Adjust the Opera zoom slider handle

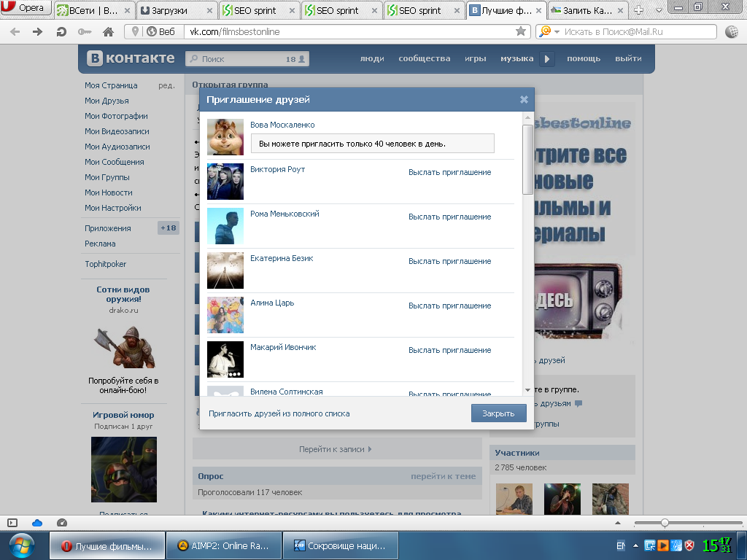[665, 523]
